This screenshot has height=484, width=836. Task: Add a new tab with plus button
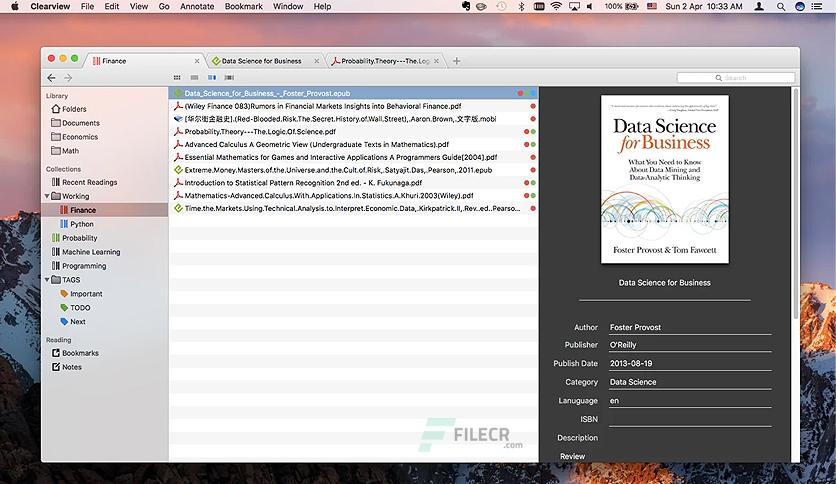pyautogui.click(x=456, y=61)
